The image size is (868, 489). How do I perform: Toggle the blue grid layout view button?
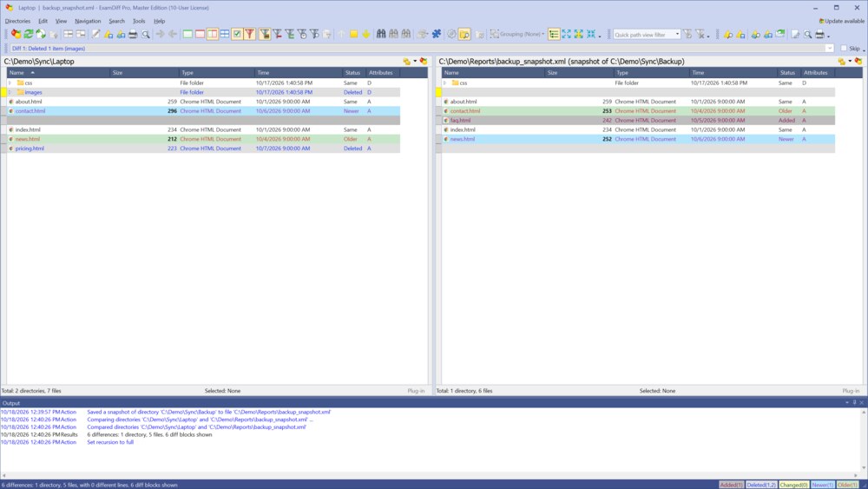[225, 35]
